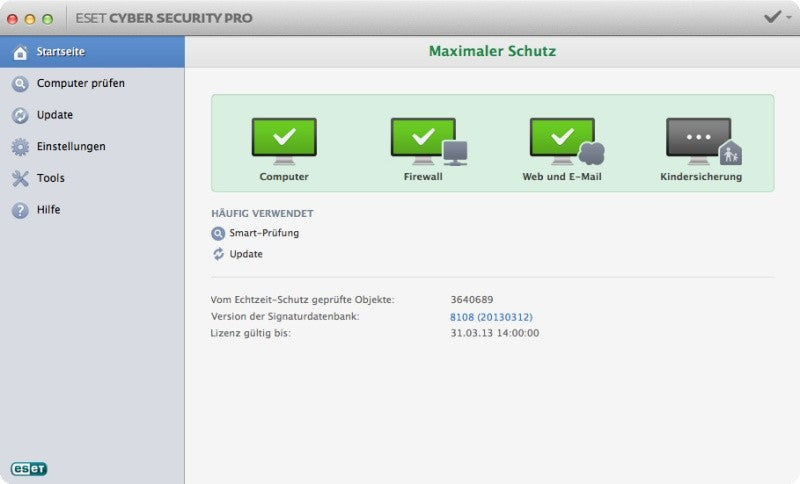
Task: Expand the dropdown arrow beside the checkmark
Action: [x=789, y=18]
